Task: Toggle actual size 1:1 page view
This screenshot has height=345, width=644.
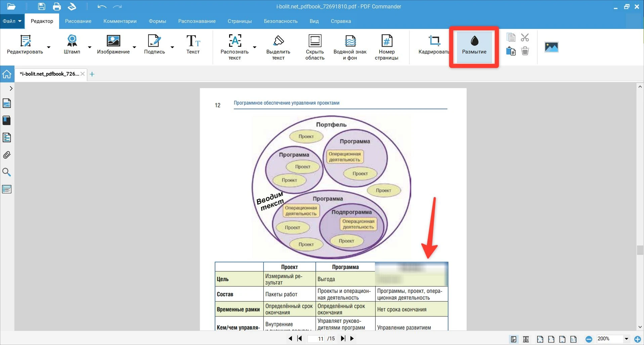Action: point(573,339)
